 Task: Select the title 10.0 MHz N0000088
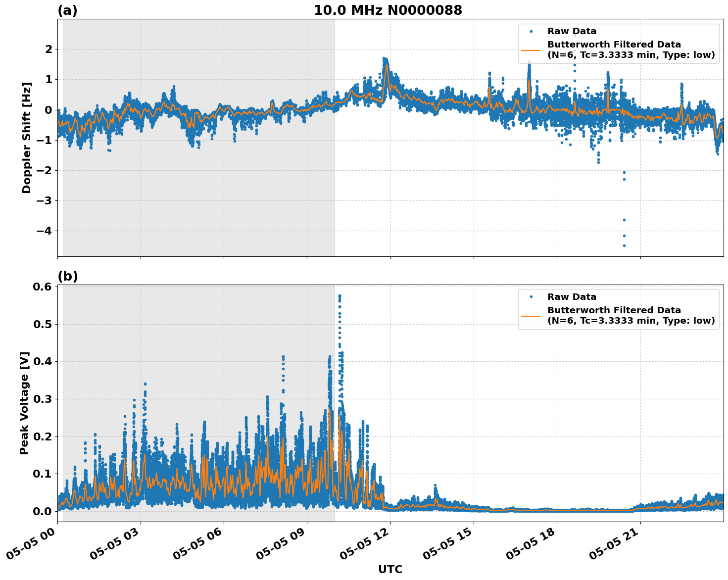[x=388, y=9]
